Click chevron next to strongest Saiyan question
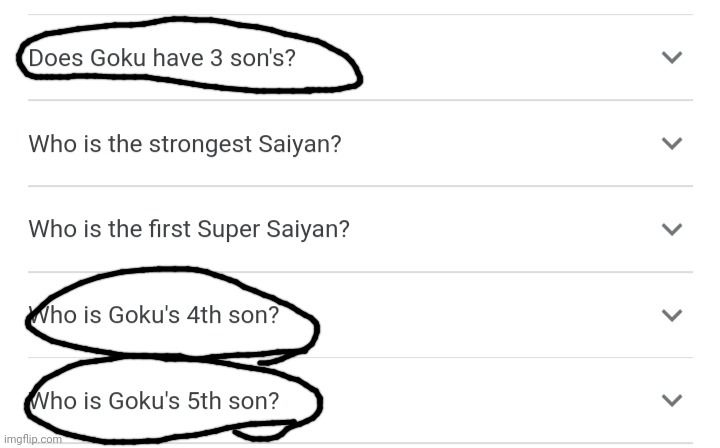This screenshot has width=720, height=448. (672, 143)
